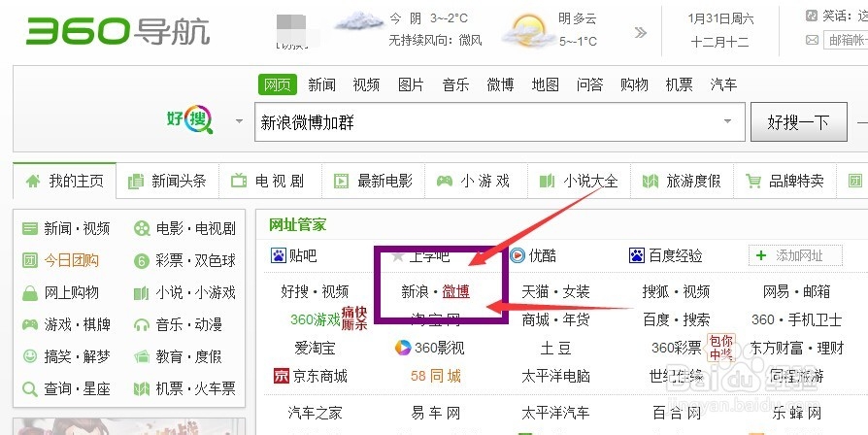Open the 旅游度假 tab
This screenshot has height=435, width=868.
tap(682, 181)
